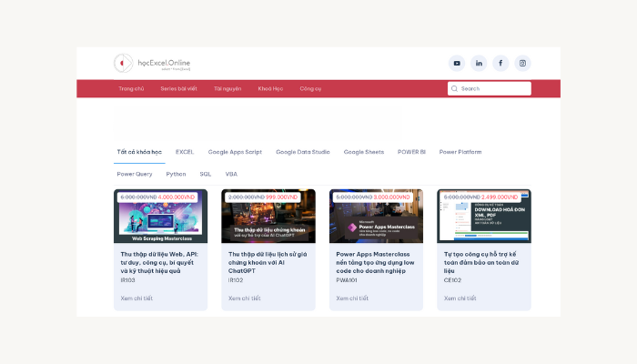Click Xem chi tiết for PWA101
Viewport: 637px width, 364px height.
[352, 298]
